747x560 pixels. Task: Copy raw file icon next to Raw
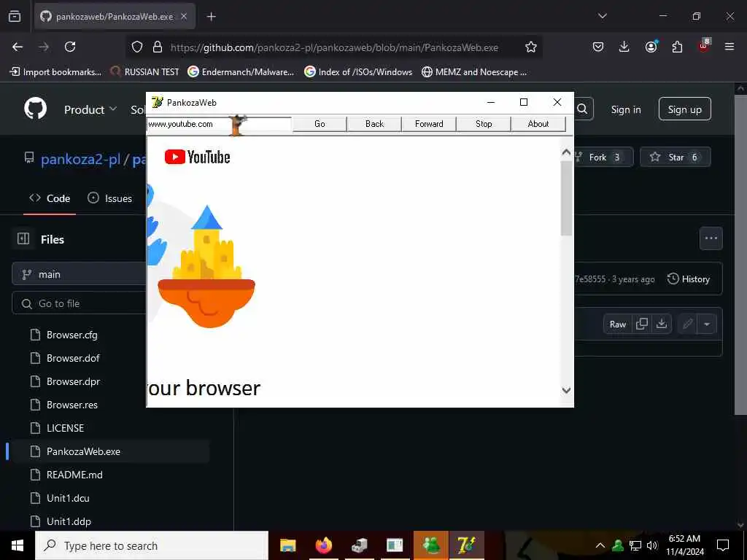click(x=642, y=324)
